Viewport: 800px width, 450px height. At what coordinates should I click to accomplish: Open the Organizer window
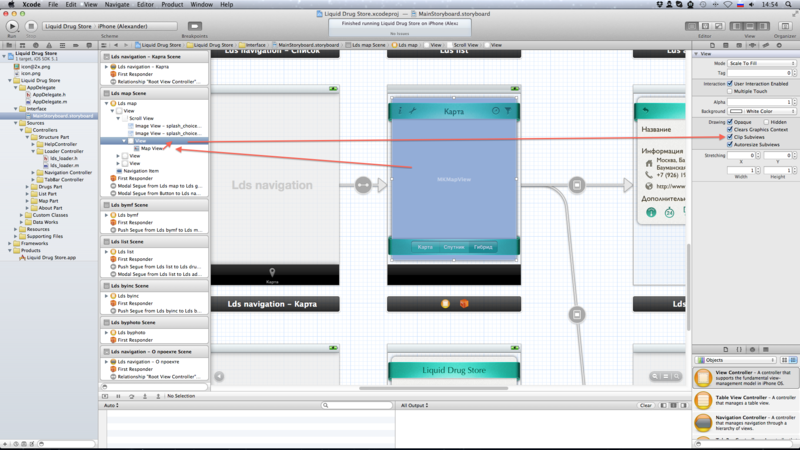785,26
